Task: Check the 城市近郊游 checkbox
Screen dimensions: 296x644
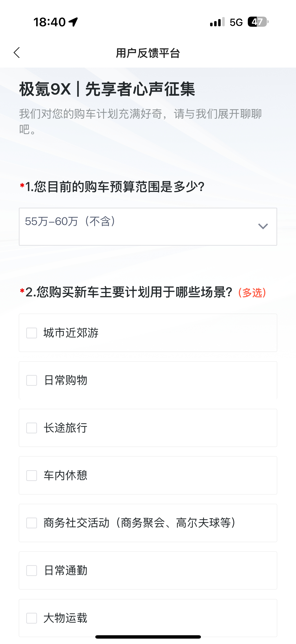Action: (32, 333)
